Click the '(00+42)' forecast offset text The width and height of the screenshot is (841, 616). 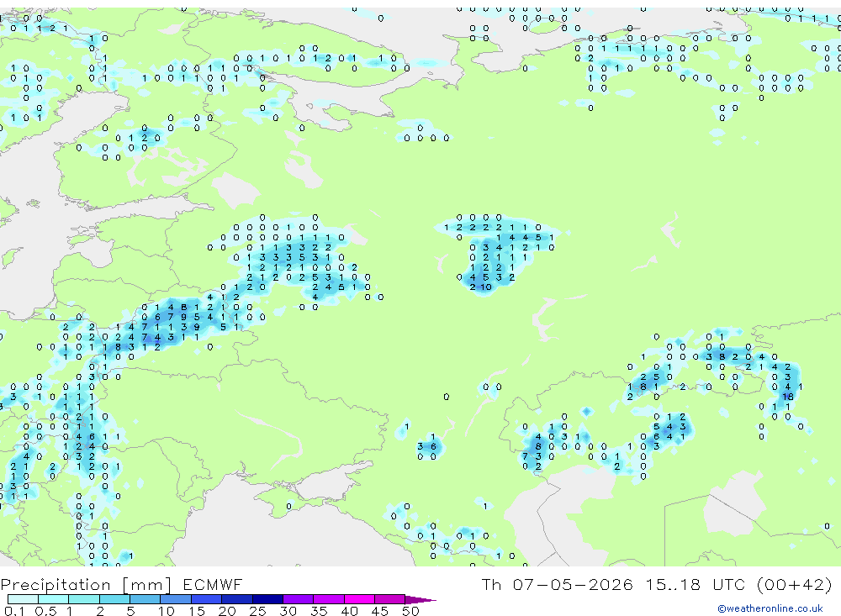(795, 584)
